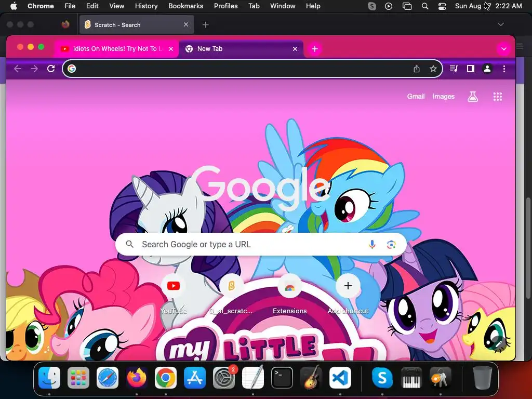532x399 pixels.
Task: Launch Safari from the Dock
Action: [108, 378]
